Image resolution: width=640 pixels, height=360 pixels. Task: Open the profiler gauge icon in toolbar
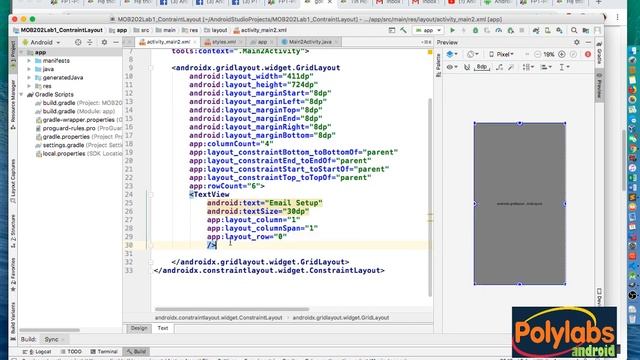(x=499, y=30)
